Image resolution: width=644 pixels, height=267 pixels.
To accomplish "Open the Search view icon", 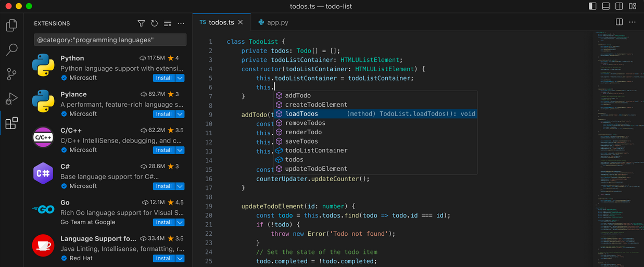I will click(11, 49).
